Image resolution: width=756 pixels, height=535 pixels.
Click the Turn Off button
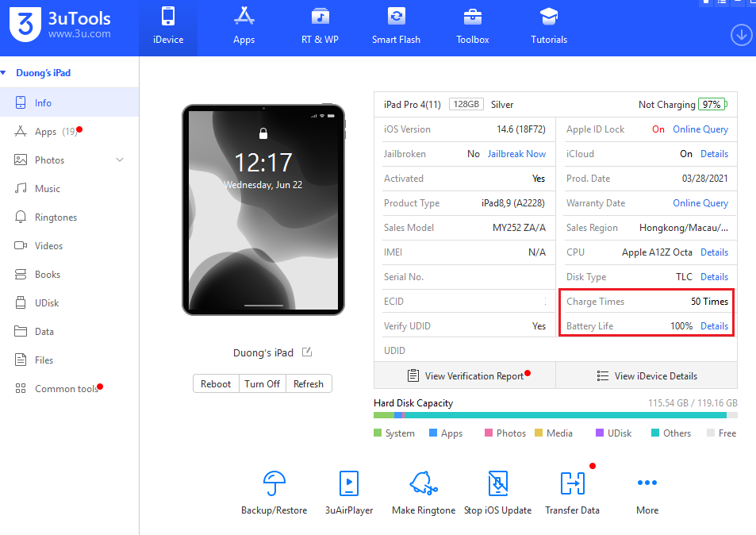click(x=262, y=383)
